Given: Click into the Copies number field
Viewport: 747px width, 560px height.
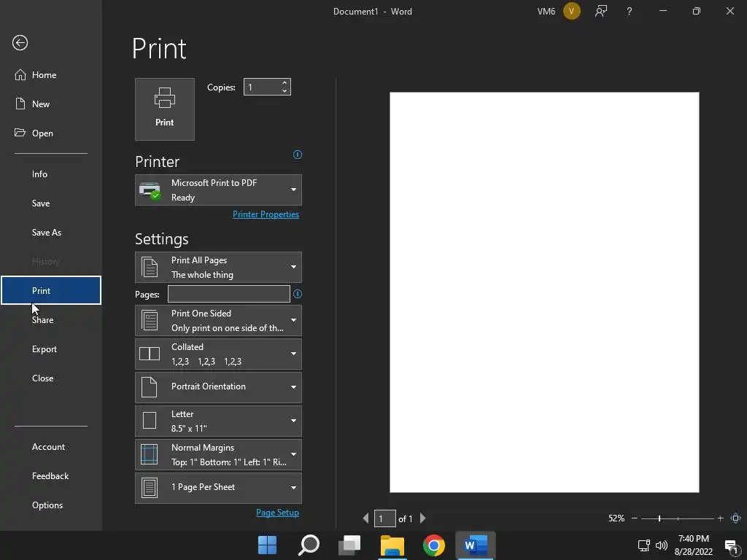Looking at the screenshot, I should point(262,87).
